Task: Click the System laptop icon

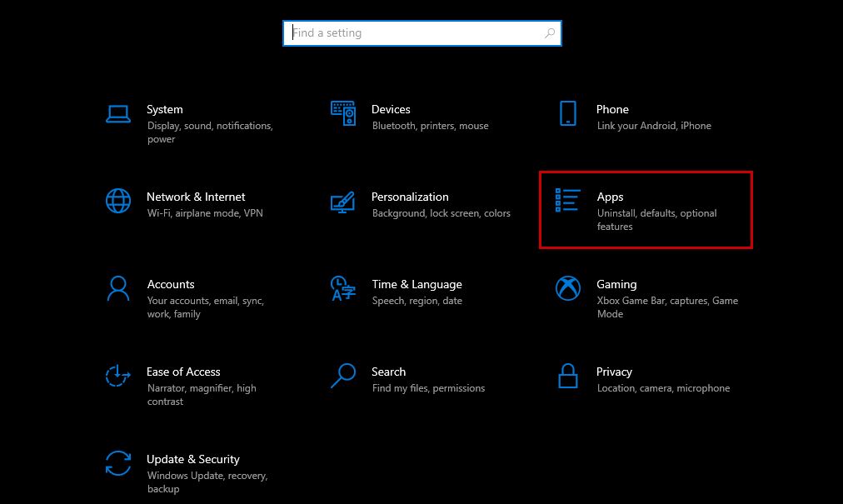Action: click(x=117, y=113)
